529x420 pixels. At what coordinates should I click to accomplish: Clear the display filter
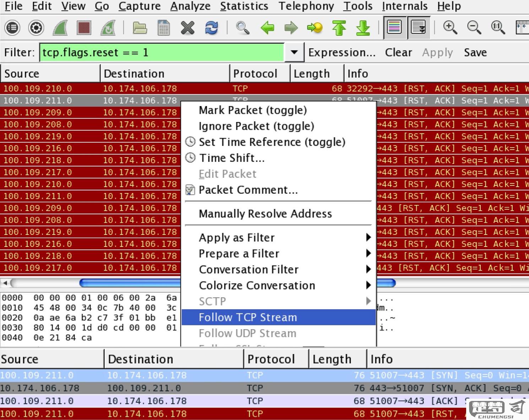point(398,52)
